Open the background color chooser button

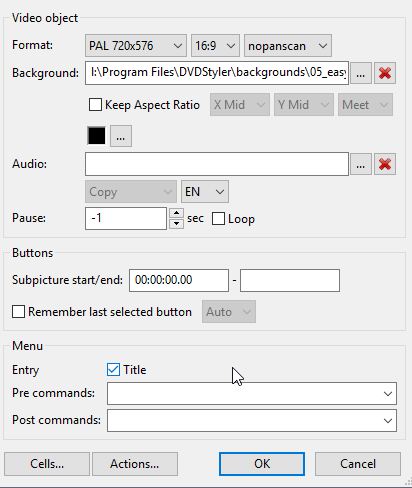(x=121, y=136)
